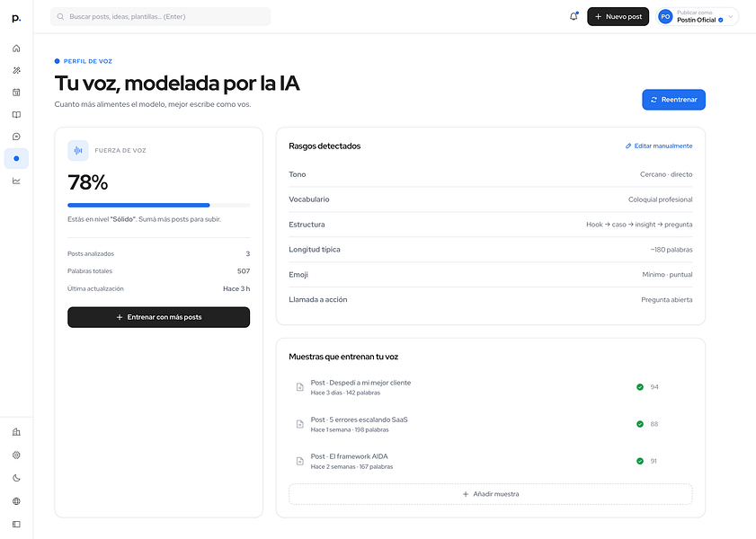This screenshot has height=539, width=756.
Task: Click the 'Rasgos detectados' heading
Action: (x=325, y=146)
